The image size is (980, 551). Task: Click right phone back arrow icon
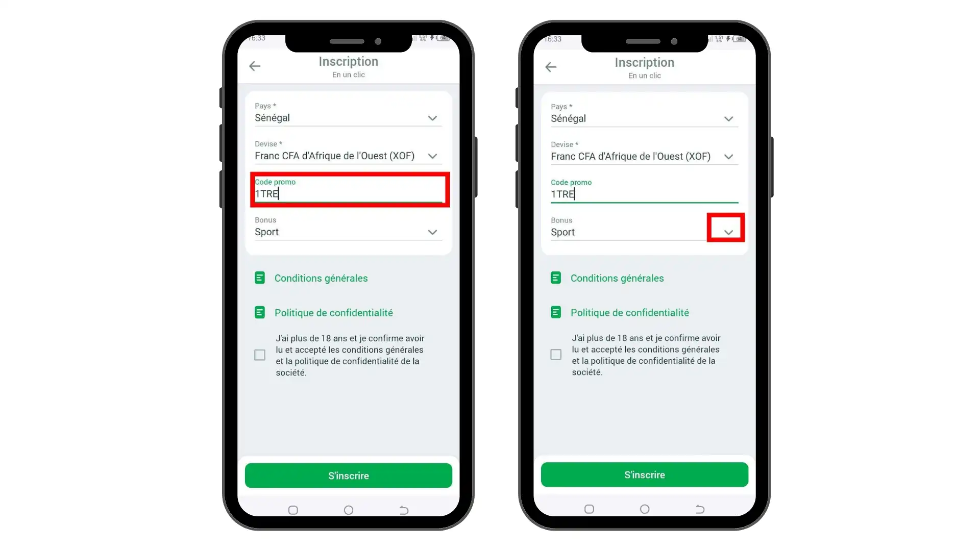(551, 66)
